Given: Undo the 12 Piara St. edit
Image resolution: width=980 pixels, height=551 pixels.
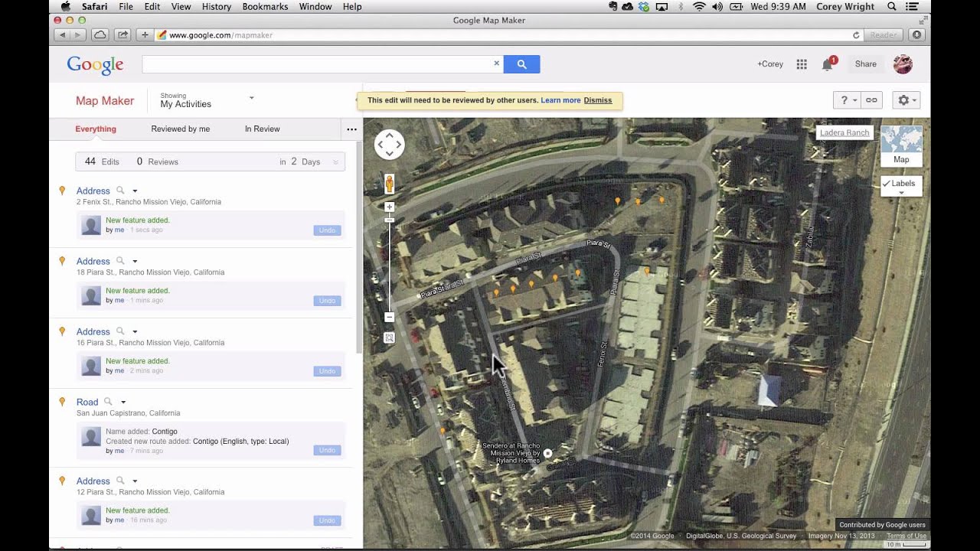Looking at the screenshot, I should point(327,520).
